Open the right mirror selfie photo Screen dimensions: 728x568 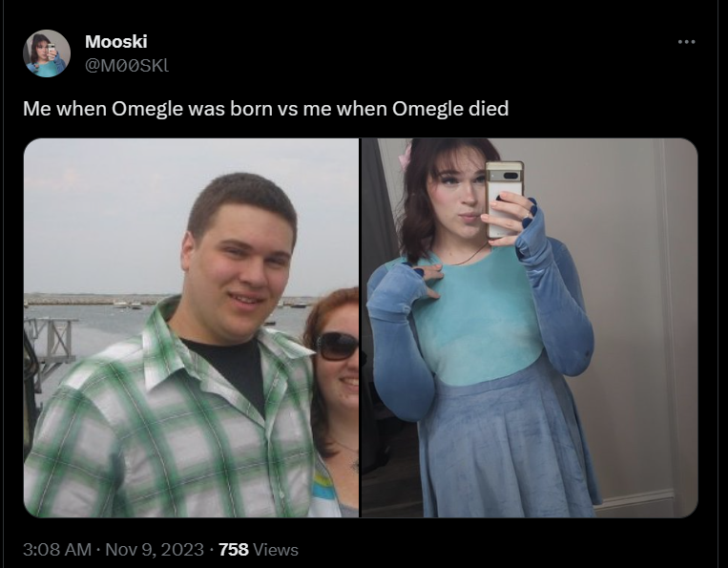[x=530, y=327]
